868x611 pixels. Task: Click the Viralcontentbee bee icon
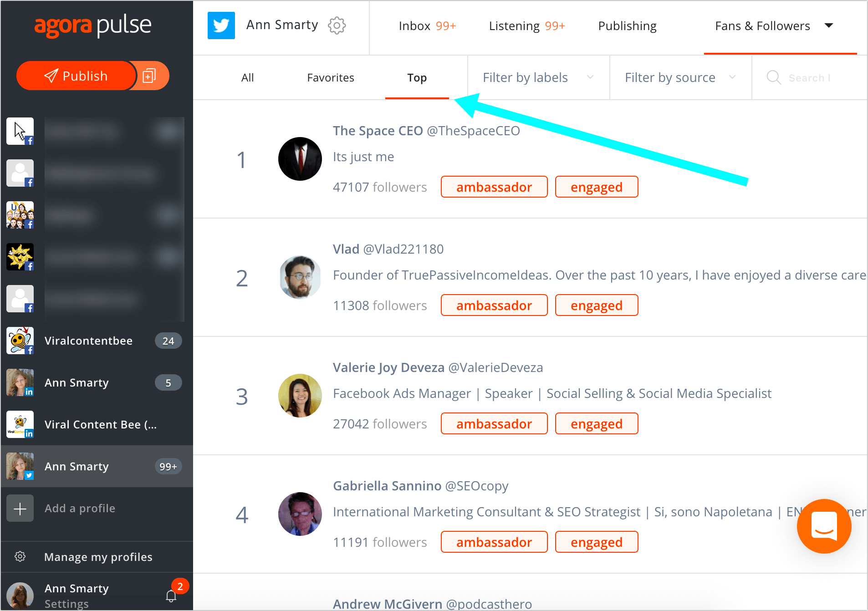click(20, 341)
